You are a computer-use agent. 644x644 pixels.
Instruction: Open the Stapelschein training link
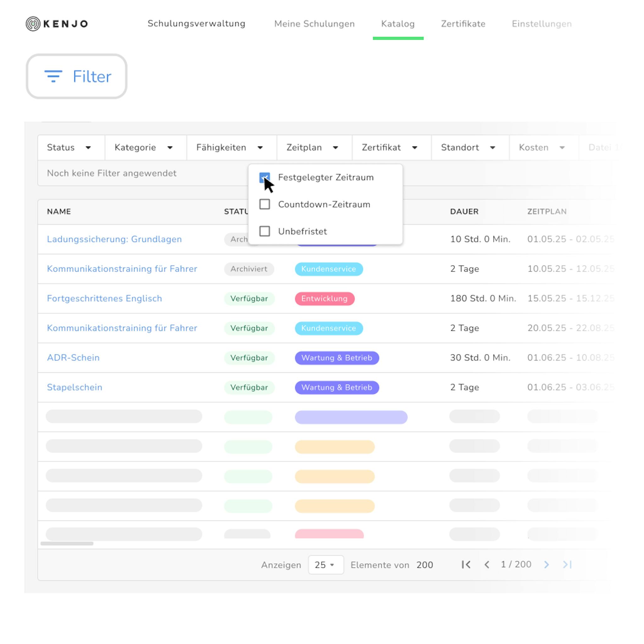click(75, 387)
